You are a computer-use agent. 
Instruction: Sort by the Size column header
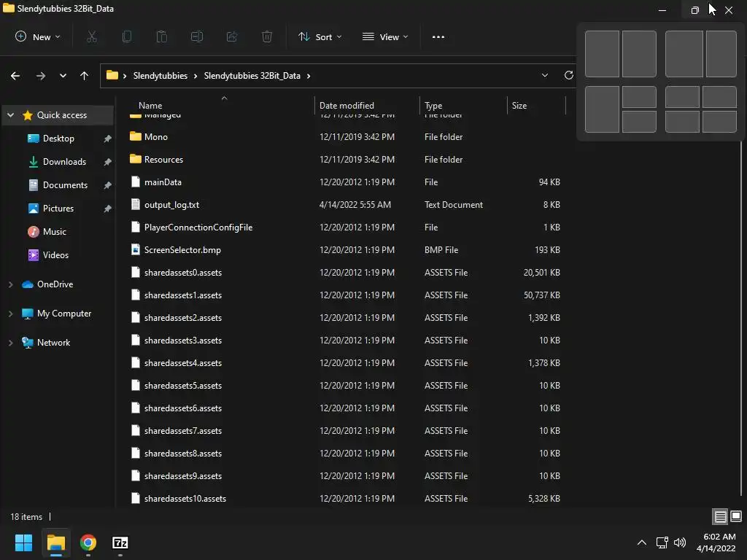(519, 106)
